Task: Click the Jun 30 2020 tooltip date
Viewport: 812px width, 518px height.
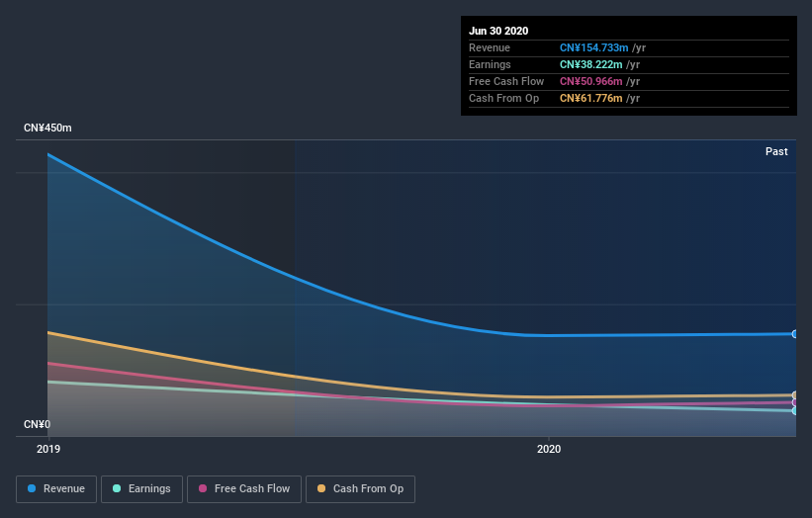Action: click(x=498, y=31)
